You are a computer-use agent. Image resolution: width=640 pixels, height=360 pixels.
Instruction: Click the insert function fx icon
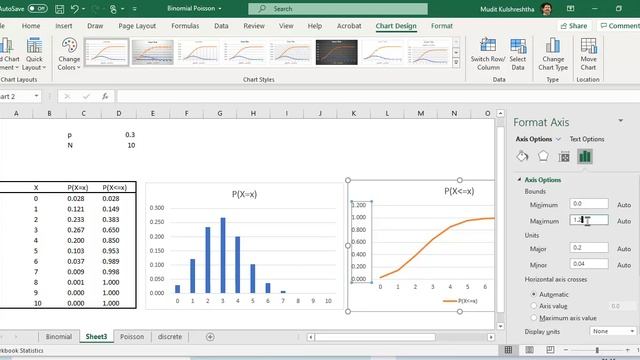pyautogui.click(x=105, y=96)
